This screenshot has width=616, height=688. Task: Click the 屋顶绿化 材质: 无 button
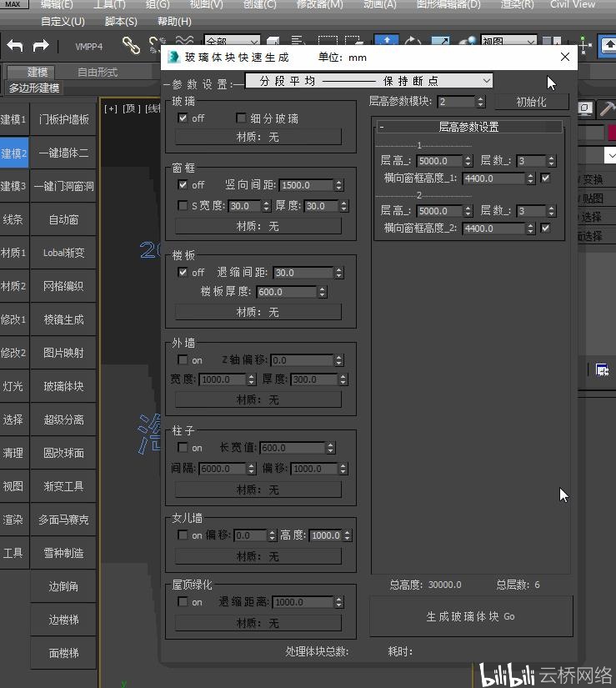(258, 623)
